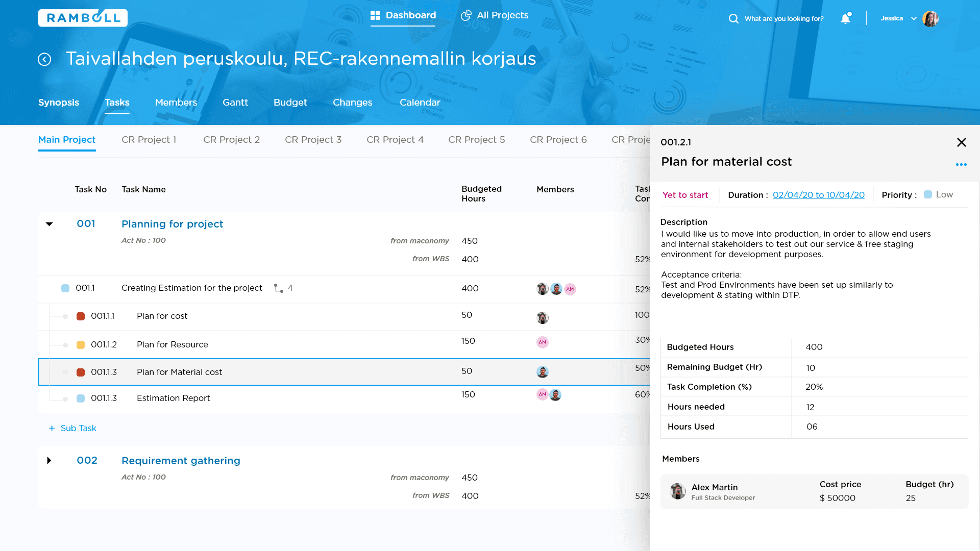Open the Changes tab
The height and width of the screenshot is (551, 980).
pyautogui.click(x=353, y=103)
